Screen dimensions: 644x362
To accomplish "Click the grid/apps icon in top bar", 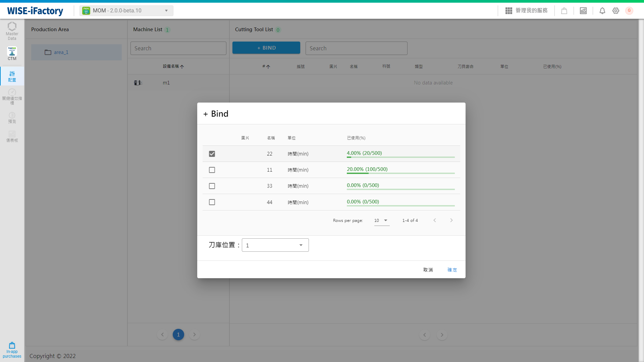I will [508, 11].
